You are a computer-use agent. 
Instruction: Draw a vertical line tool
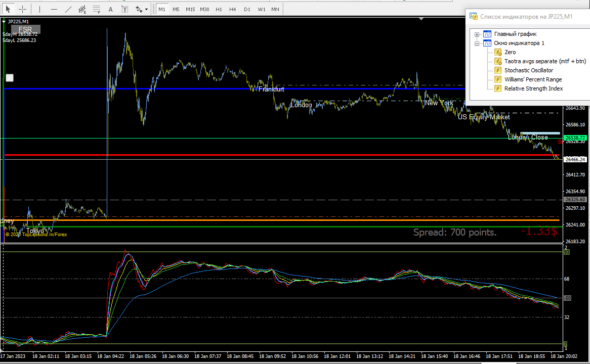[x=39, y=9]
